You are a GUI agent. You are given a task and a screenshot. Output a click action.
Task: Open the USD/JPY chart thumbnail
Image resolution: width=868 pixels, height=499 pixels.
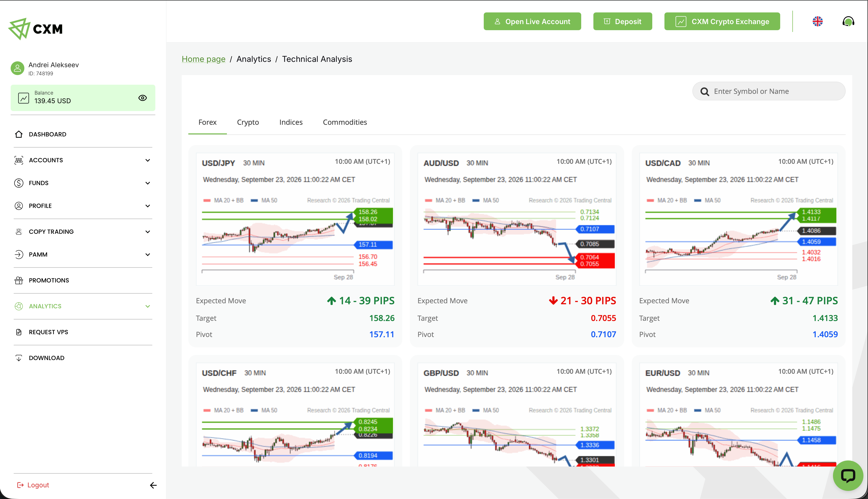(x=295, y=219)
